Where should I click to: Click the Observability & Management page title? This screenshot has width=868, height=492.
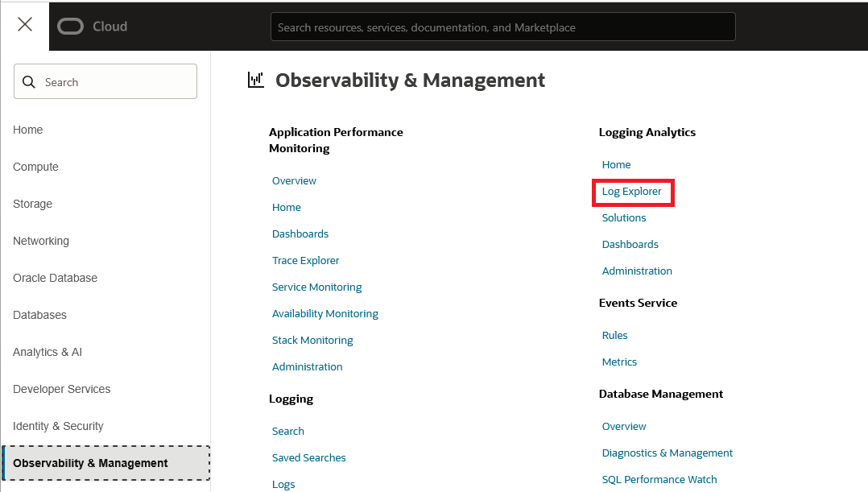coord(410,81)
